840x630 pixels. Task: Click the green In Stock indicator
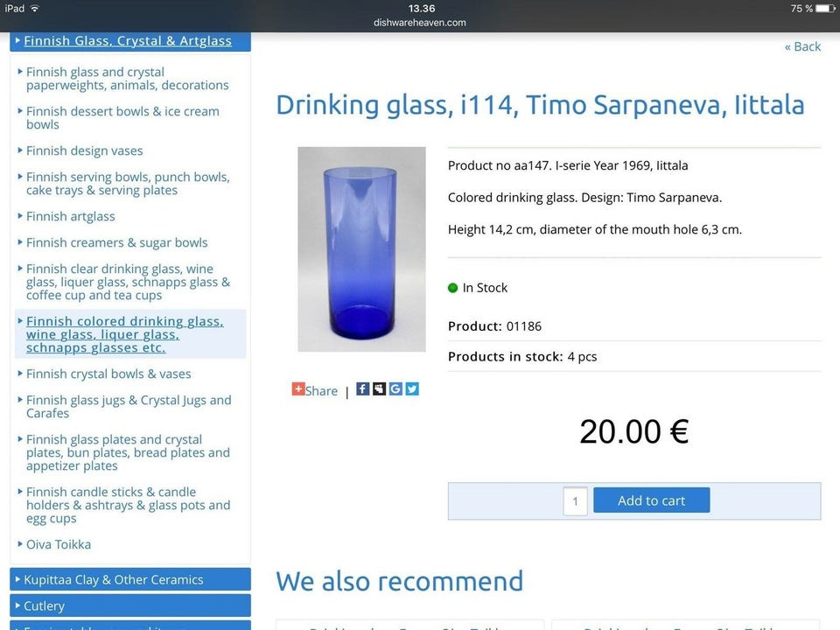[452, 288]
